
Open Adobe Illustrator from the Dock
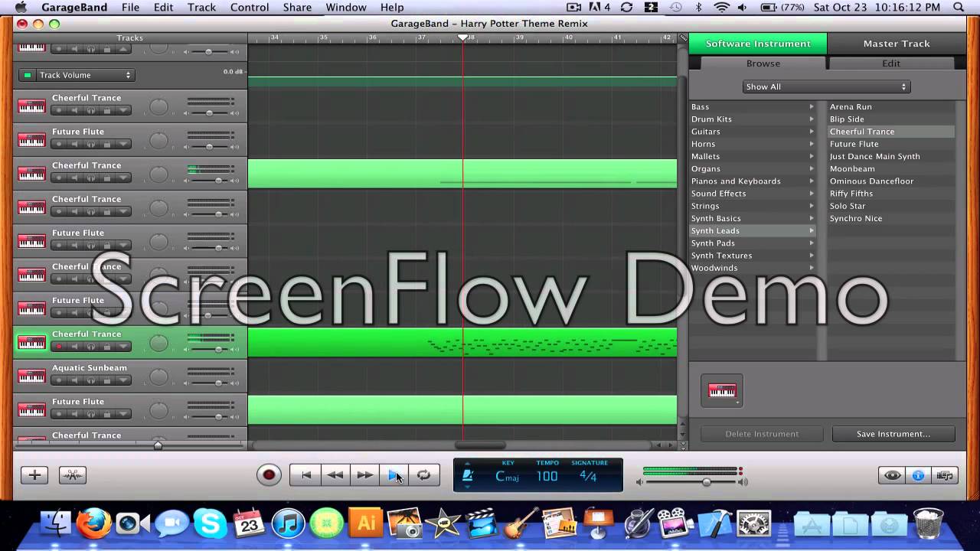366,523
